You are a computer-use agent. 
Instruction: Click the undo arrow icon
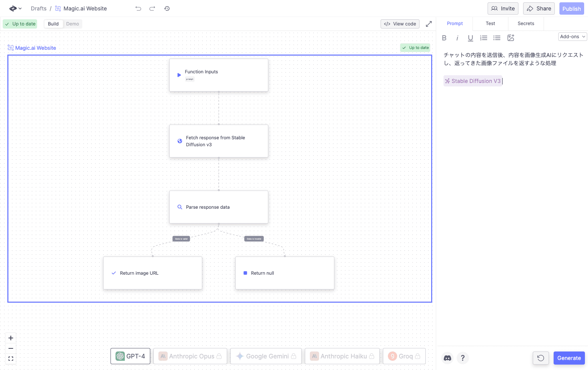(138, 8)
